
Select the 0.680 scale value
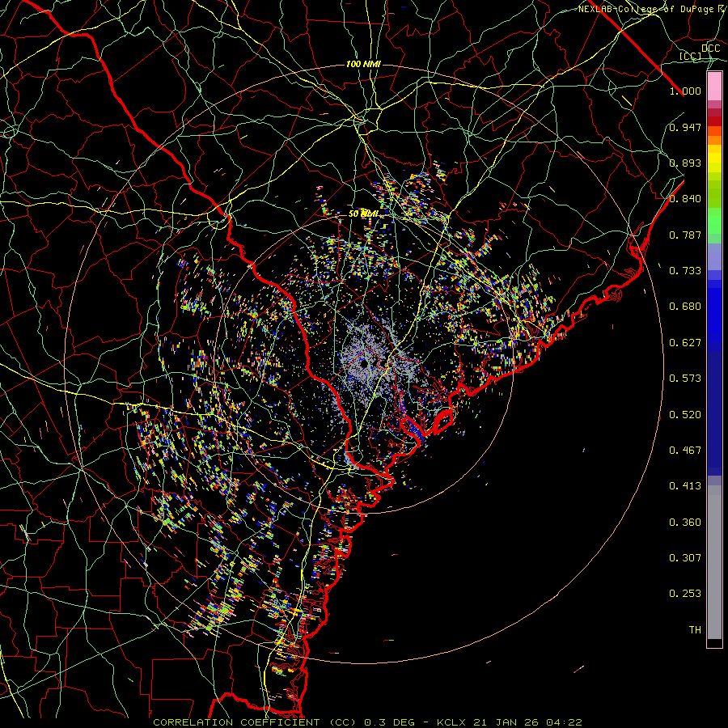[685, 307]
